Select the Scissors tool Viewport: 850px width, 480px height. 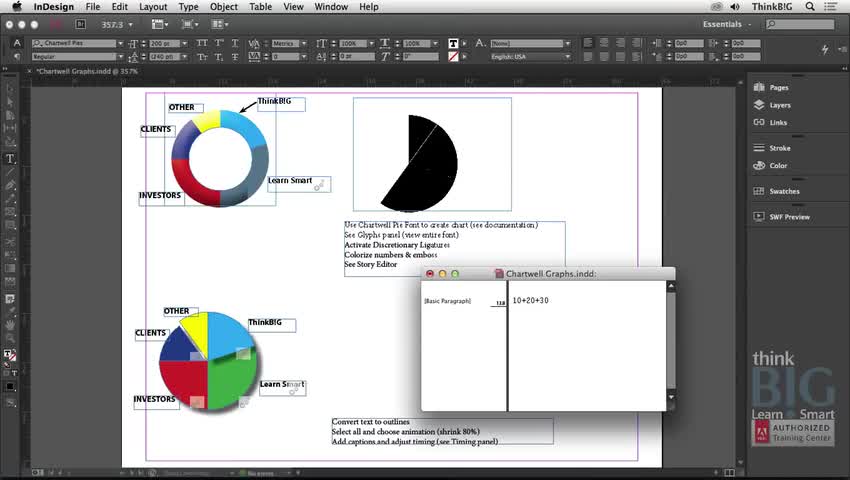[x=10, y=241]
